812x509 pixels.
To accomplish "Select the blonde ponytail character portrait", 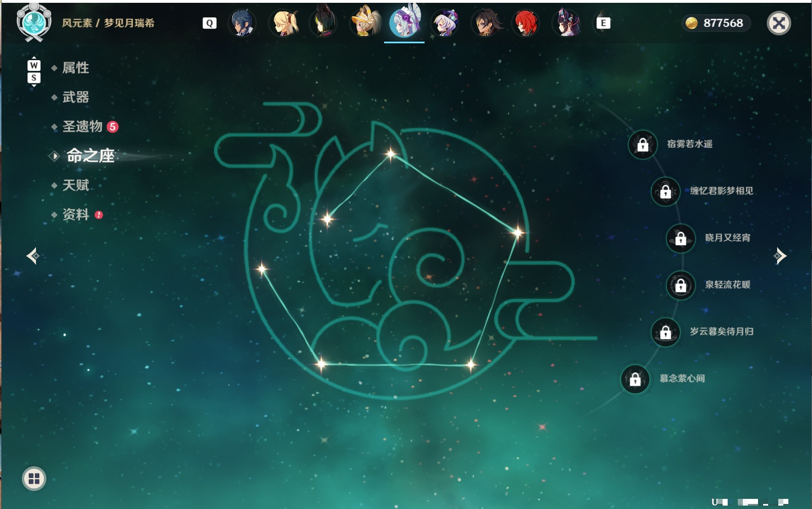I will [x=285, y=23].
